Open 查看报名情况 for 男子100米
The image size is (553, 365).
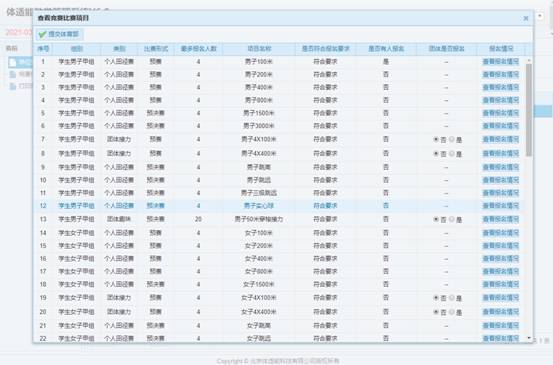pyautogui.click(x=500, y=62)
